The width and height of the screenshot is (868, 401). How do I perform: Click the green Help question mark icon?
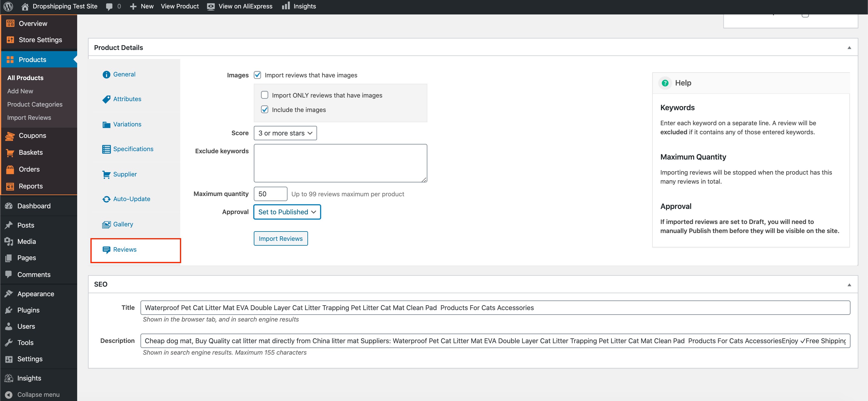[665, 83]
